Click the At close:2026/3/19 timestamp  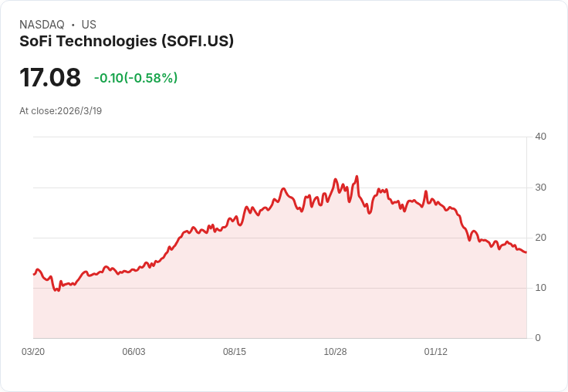point(60,111)
